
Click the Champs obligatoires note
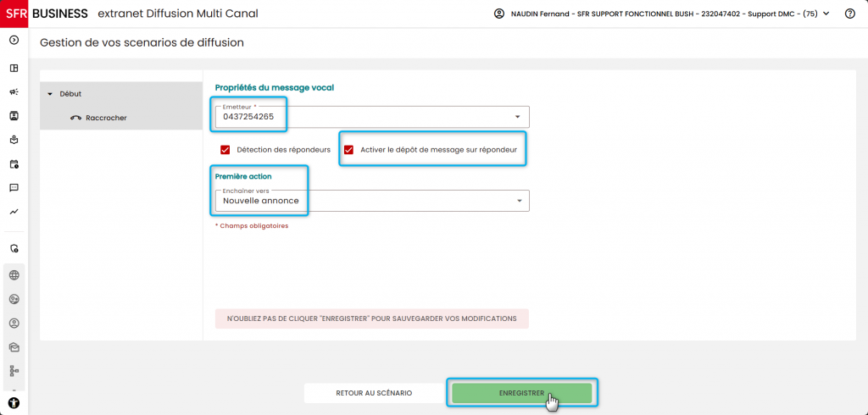click(252, 226)
